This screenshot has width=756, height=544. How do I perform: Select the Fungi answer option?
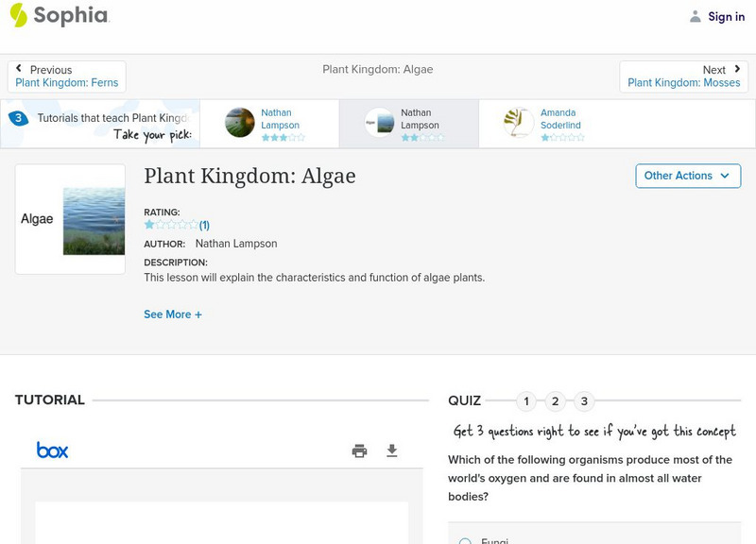(465, 541)
